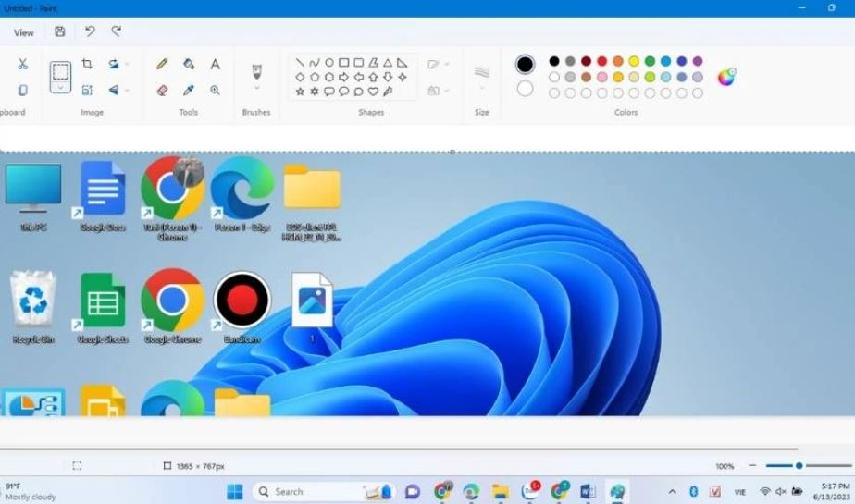This screenshot has height=504, width=855.
Task: Pick the Diamond shape
Action: click(x=300, y=77)
